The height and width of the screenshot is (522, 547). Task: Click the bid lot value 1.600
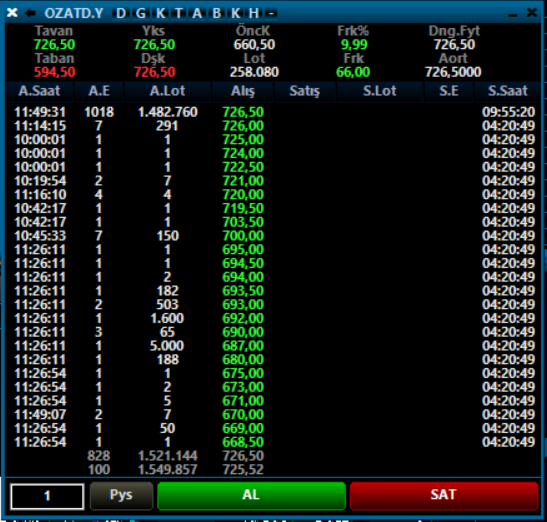click(167, 319)
